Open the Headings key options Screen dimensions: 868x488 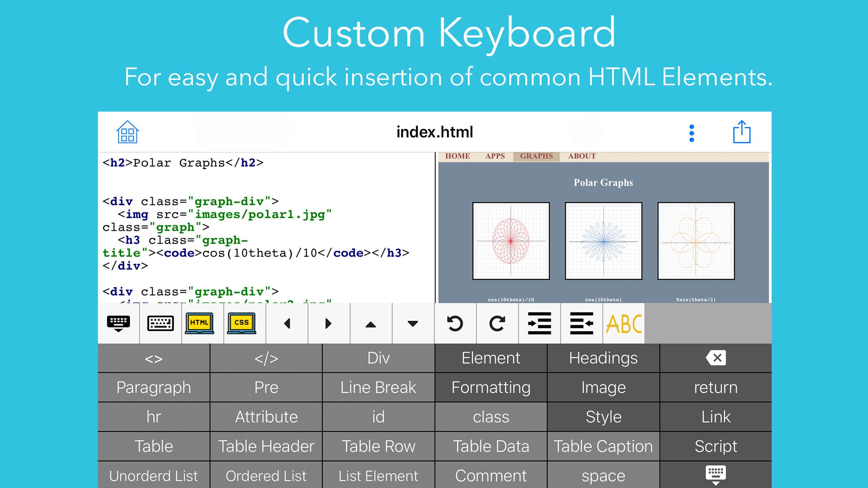[603, 358]
